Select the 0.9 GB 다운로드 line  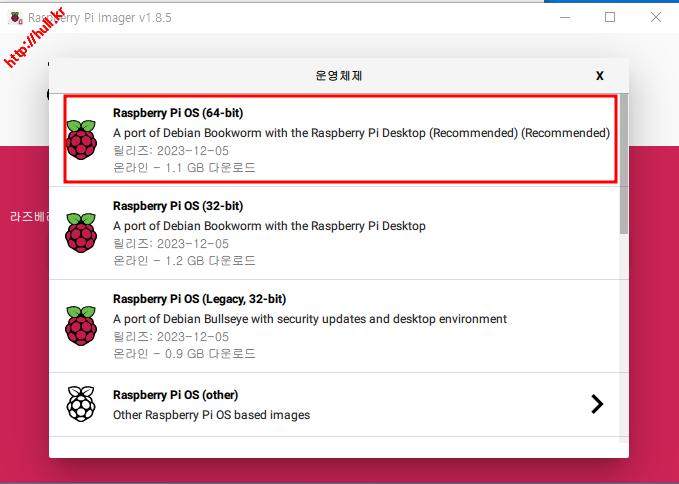[x=184, y=354]
